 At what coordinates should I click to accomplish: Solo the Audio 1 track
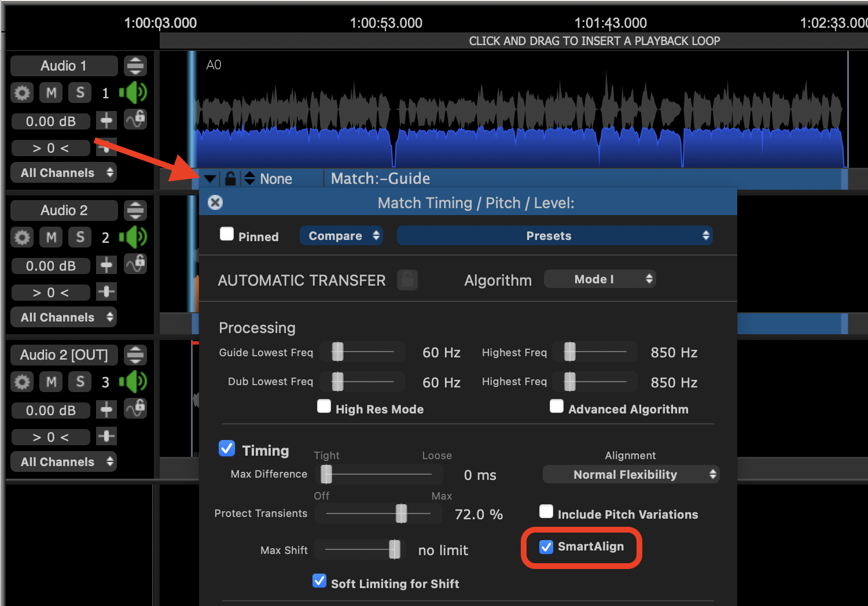(x=80, y=93)
